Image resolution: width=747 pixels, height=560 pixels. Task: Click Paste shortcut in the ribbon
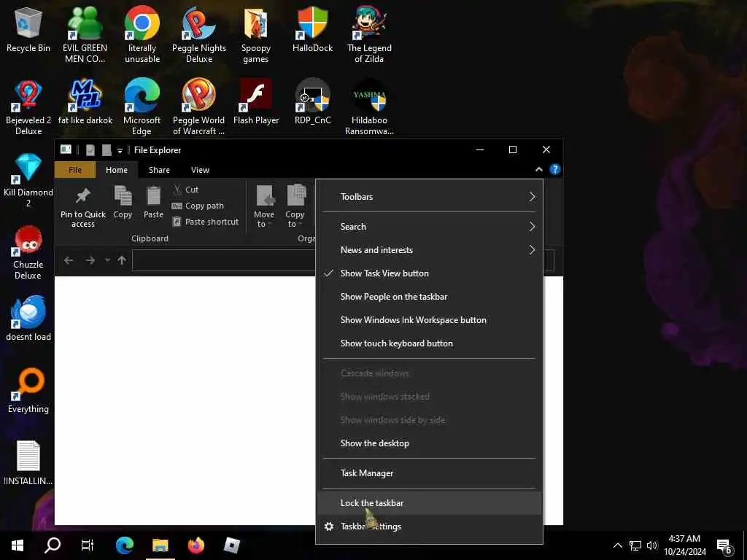tap(205, 222)
